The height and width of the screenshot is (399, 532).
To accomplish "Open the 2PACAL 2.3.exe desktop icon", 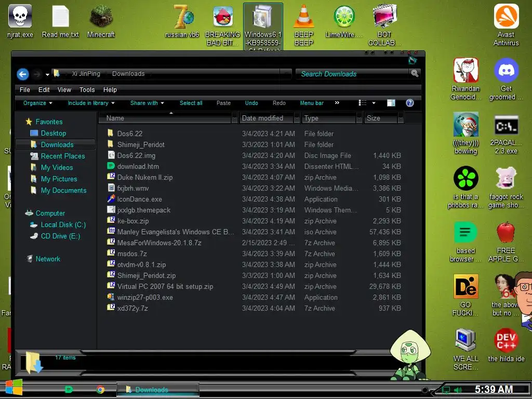I will pyautogui.click(x=506, y=134).
